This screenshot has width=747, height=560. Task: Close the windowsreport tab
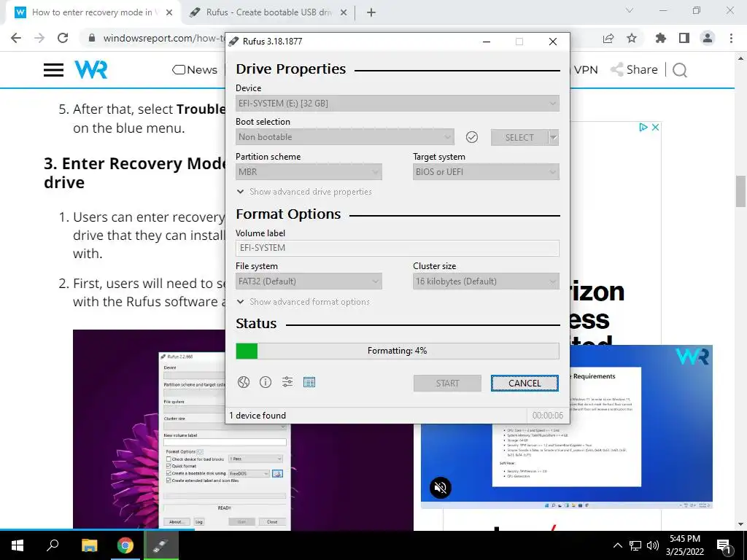click(169, 12)
